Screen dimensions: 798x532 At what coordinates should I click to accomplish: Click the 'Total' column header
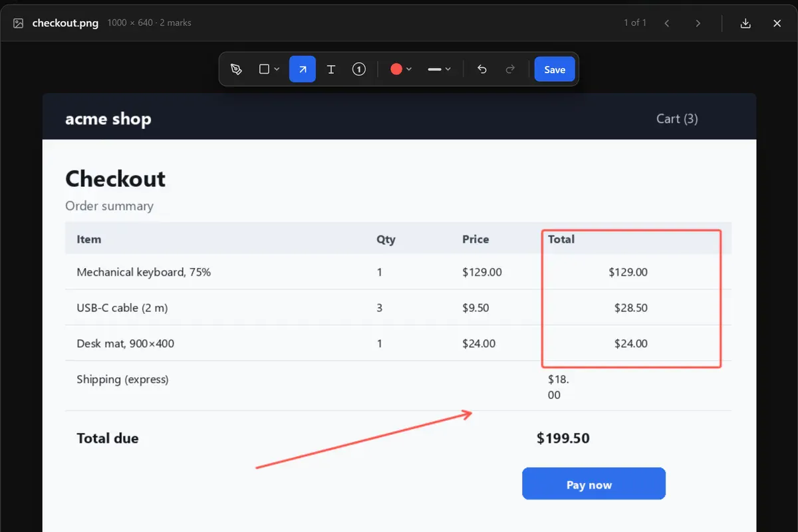click(561, 239)
